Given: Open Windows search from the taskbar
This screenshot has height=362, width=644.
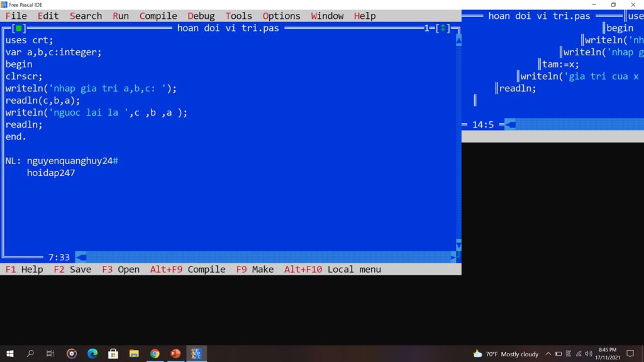Looking at the screenshot, I should click(30, 353).
